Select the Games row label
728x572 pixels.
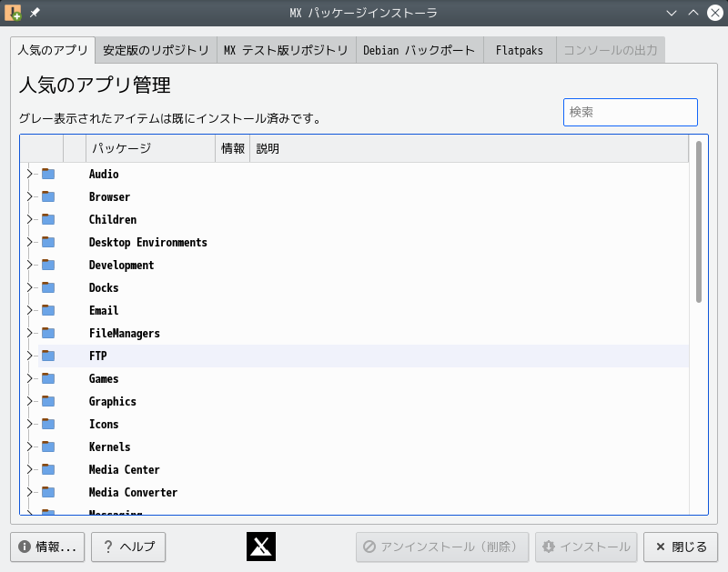(104, 378)
